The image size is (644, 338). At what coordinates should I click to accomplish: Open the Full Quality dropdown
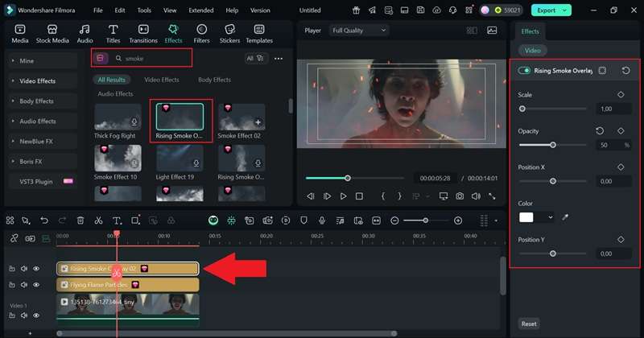pyautogui.click(x=358, y=30)
